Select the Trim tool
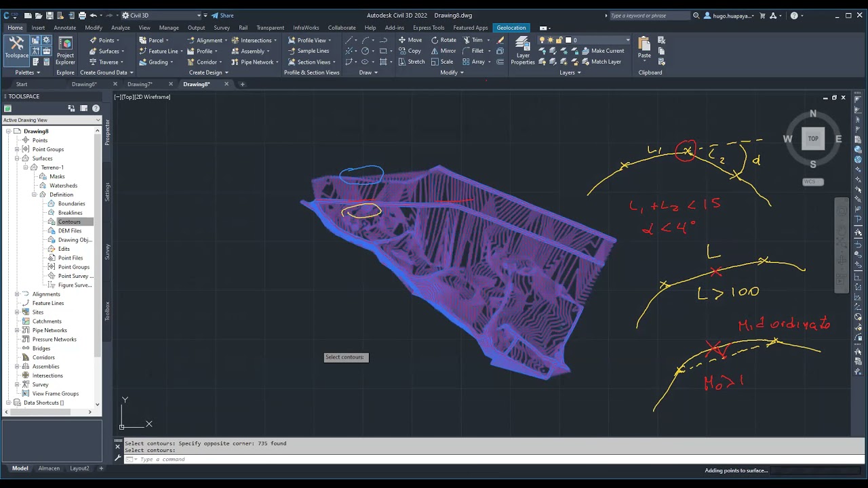Screen dimensions: 868x488 (473, 40)
